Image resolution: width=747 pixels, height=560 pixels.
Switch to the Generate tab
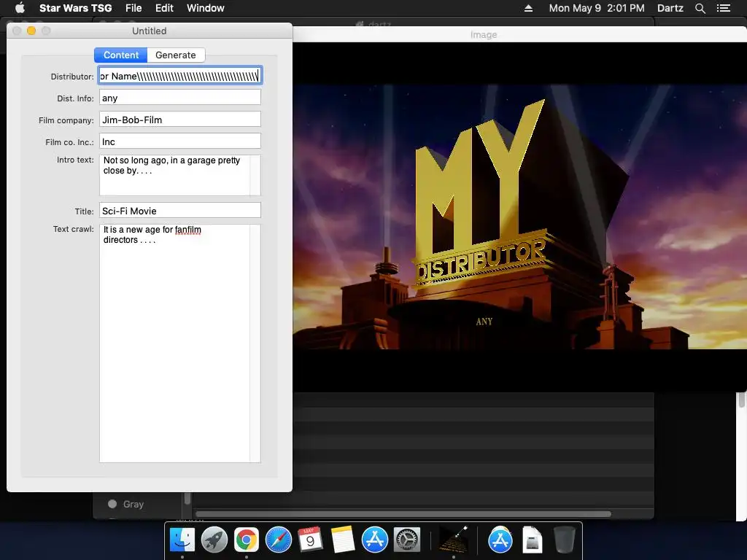click(176, 55)
